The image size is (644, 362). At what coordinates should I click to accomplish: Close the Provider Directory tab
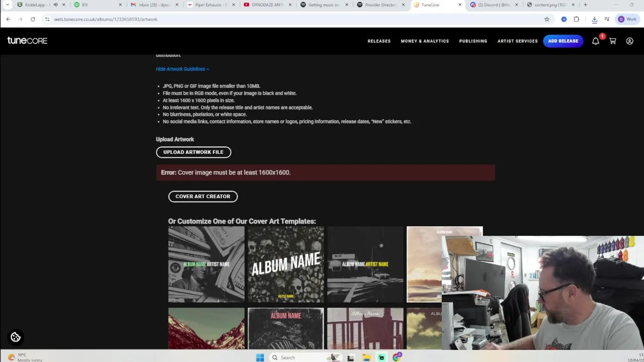403,5
